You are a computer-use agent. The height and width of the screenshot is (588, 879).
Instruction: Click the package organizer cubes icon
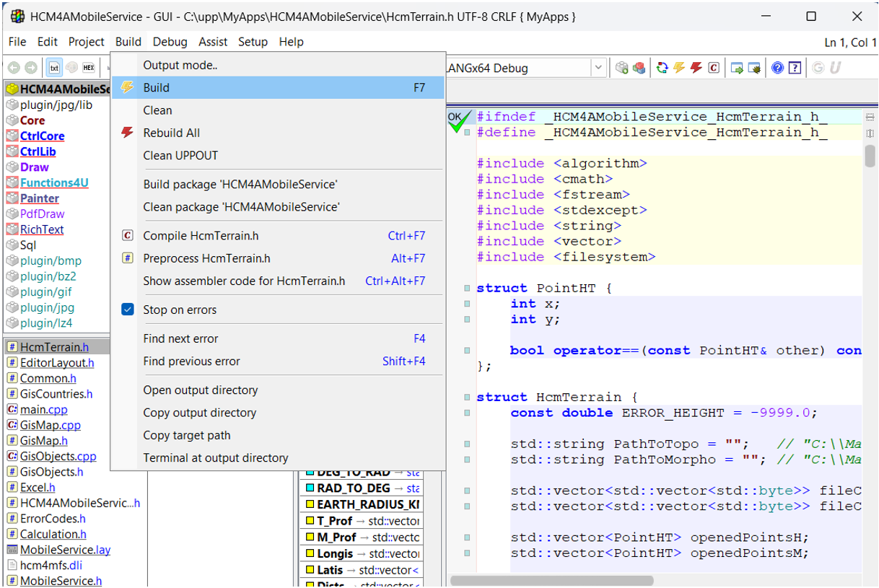click(x=638, y=66)
